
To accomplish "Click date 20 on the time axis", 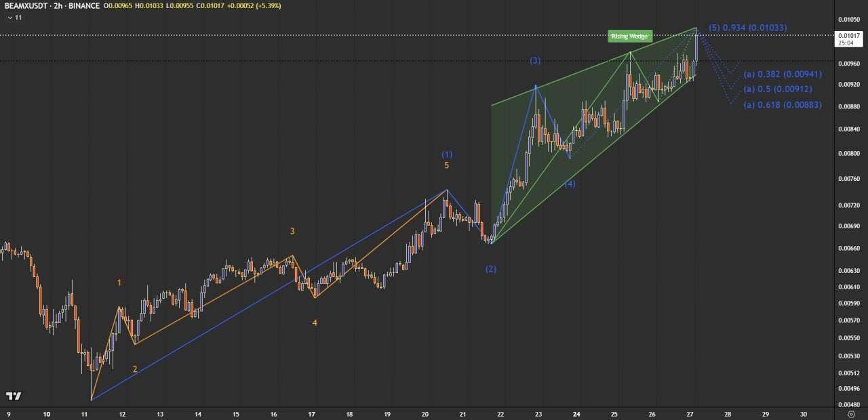I will pyautogui.click(x=425, y=414).
